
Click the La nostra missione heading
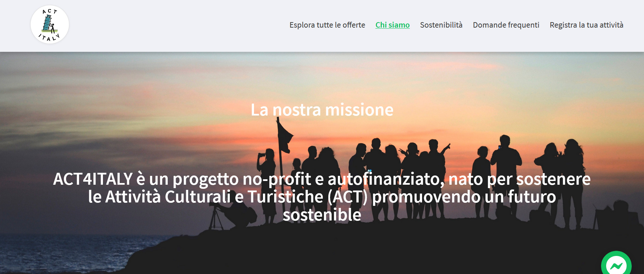point(322,110)
